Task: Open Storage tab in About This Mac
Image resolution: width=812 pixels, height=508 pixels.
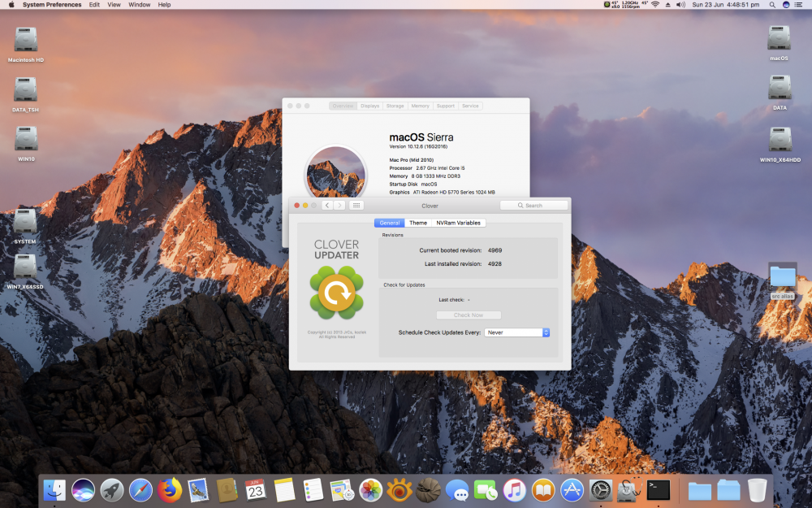Action: (395, 106)
